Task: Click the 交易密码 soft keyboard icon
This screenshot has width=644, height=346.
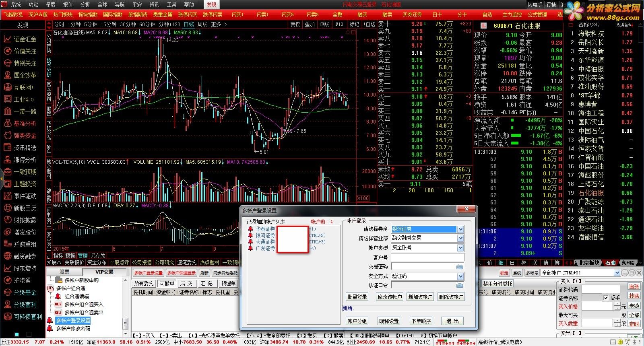Action: [x=460, y=267]
